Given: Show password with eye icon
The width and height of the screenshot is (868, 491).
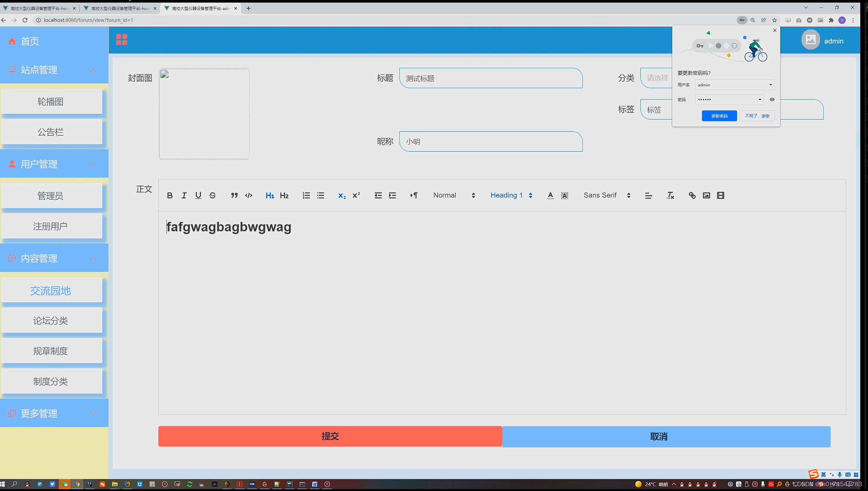Looking at the screenshot, I should point(772,100).
